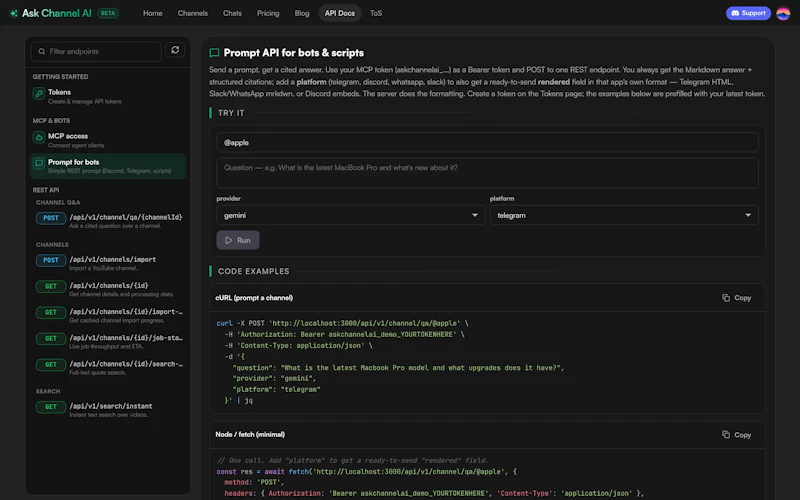The width and height of the screenshot is (800, 500).
Task: Click the chat icon beside Prompt API heading
Action: click(x=214, y=53)
